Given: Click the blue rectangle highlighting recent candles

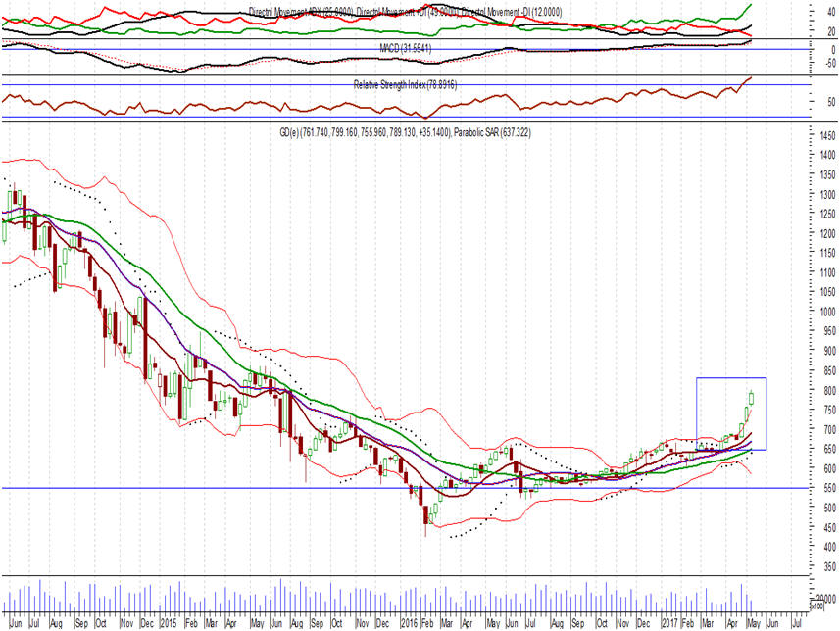Looking at the screenshot, I should point(730,413).
